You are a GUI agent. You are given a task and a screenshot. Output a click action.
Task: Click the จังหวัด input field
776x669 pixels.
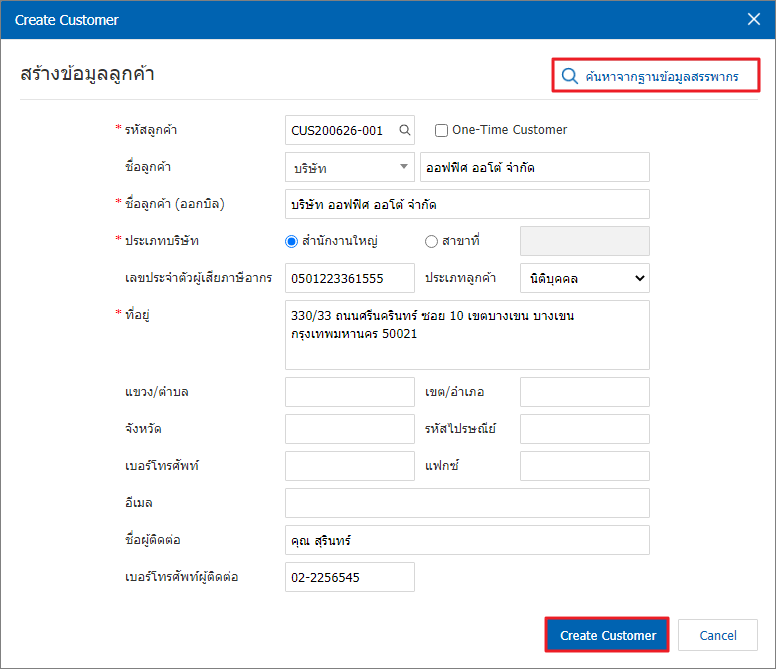click(x=349, y=429)
